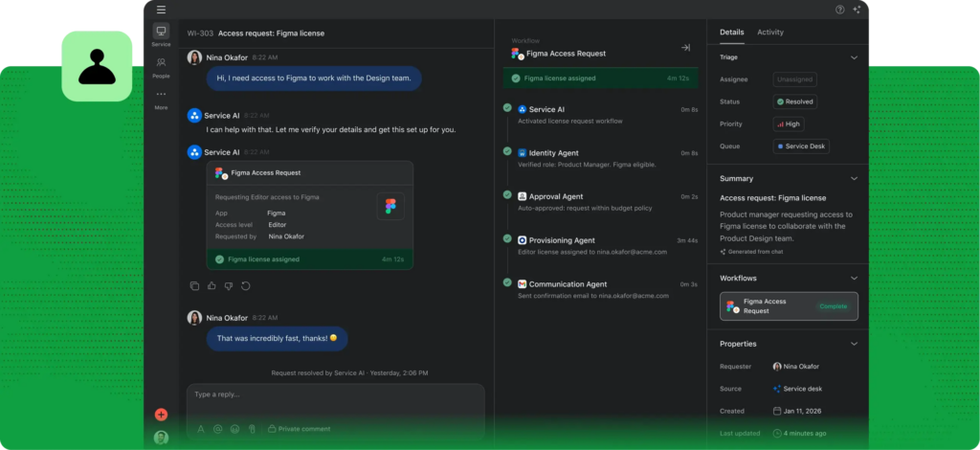Viewport: 980px width, 450px height.
Task: Click the 'Generated from chat' label
Action: 751,252
